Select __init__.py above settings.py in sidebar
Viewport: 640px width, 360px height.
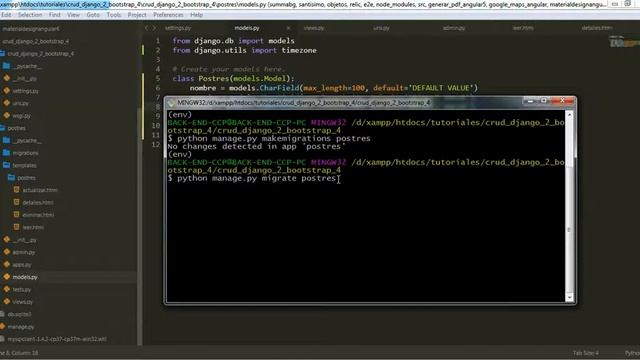(x=24, y=78)
